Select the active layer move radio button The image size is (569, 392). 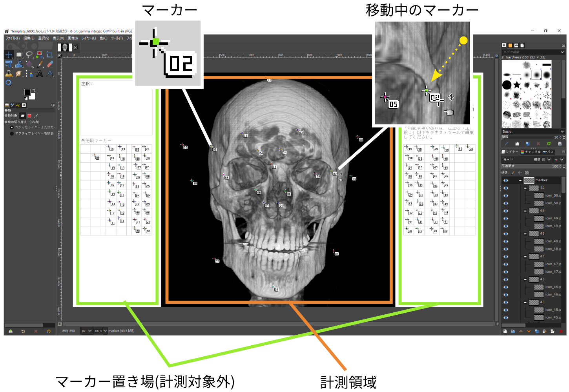coord(12,133)
